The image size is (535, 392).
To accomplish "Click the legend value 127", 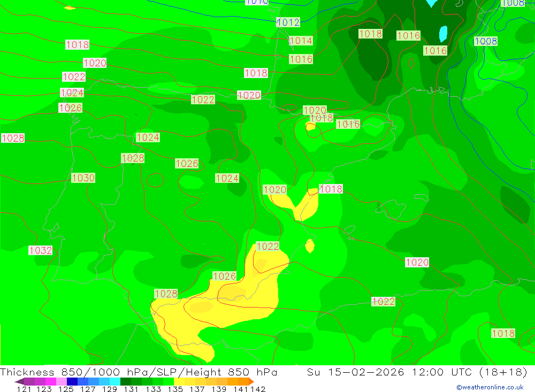I will (88, 389).
